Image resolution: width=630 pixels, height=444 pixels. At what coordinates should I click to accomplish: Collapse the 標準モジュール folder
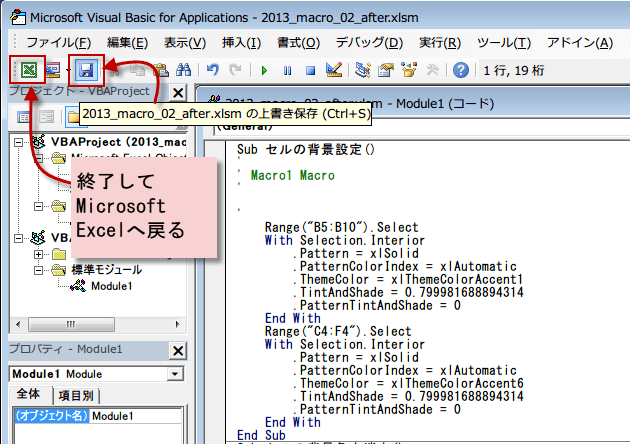click(x=38, y=270)
